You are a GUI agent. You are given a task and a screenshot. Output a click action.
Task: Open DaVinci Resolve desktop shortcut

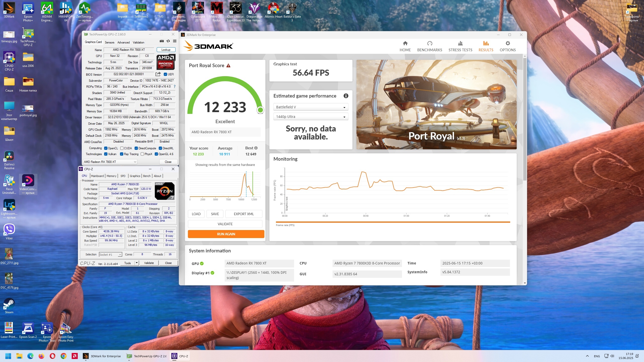[9, 160]
